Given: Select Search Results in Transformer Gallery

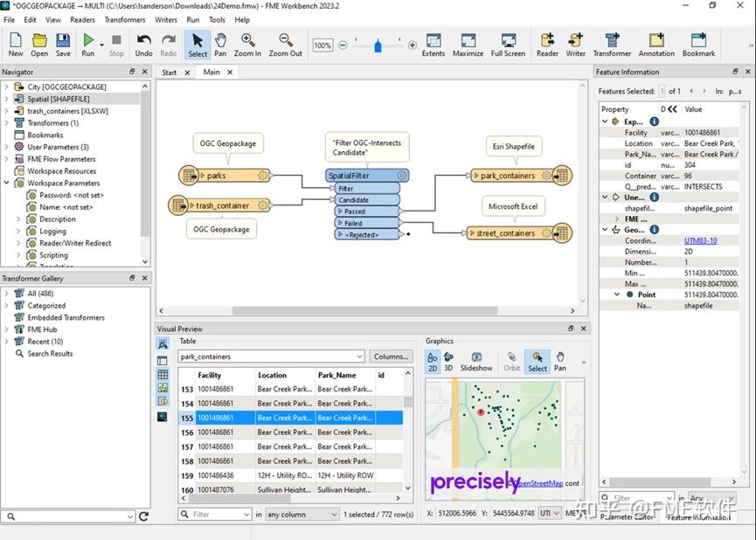Looking at the screenshot, I should tap(50, 353).
